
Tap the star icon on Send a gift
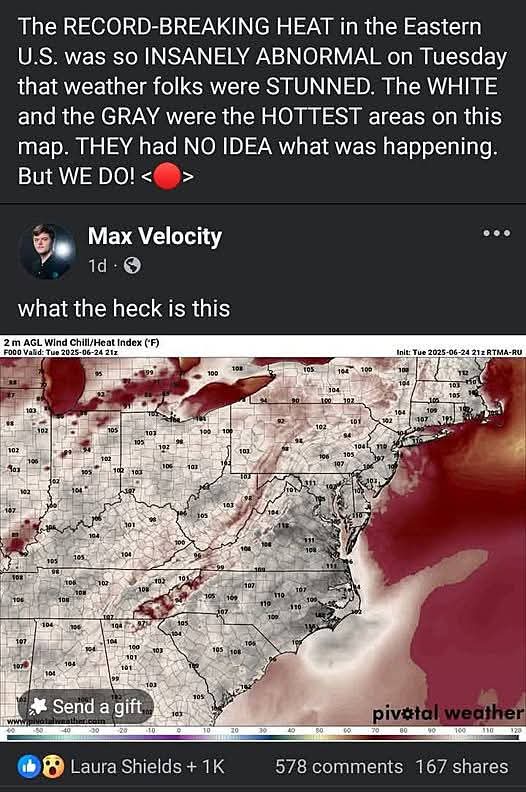pos(39,706)
